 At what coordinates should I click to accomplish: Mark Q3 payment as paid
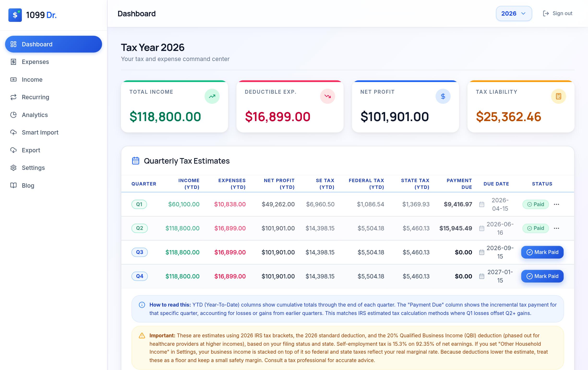tap(542, 252)
